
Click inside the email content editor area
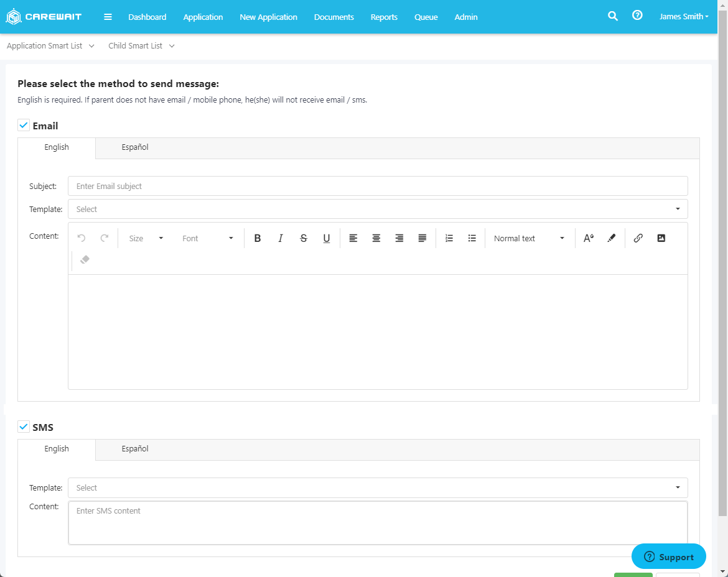pos(378,332)
